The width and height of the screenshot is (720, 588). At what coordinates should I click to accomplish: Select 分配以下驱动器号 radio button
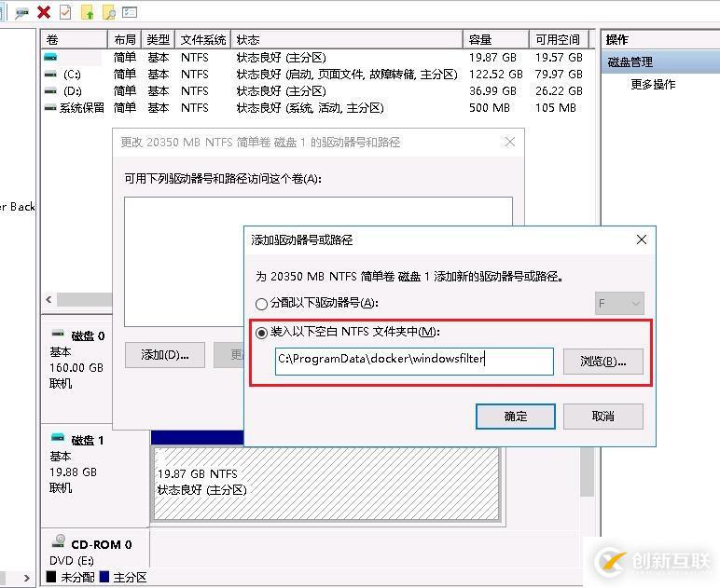tap(261, 304)
